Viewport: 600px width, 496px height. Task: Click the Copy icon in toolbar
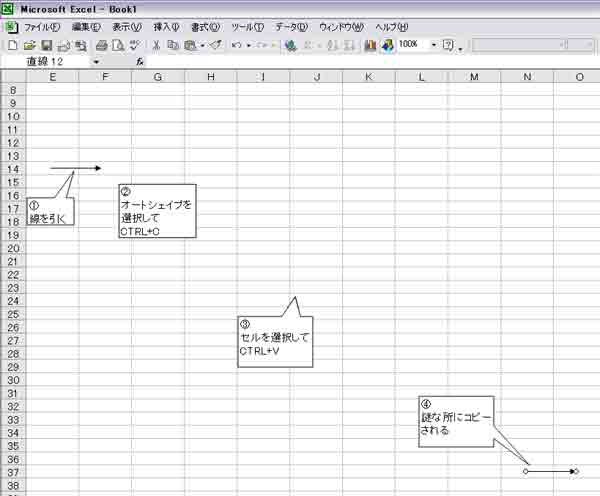coord(172,45)
